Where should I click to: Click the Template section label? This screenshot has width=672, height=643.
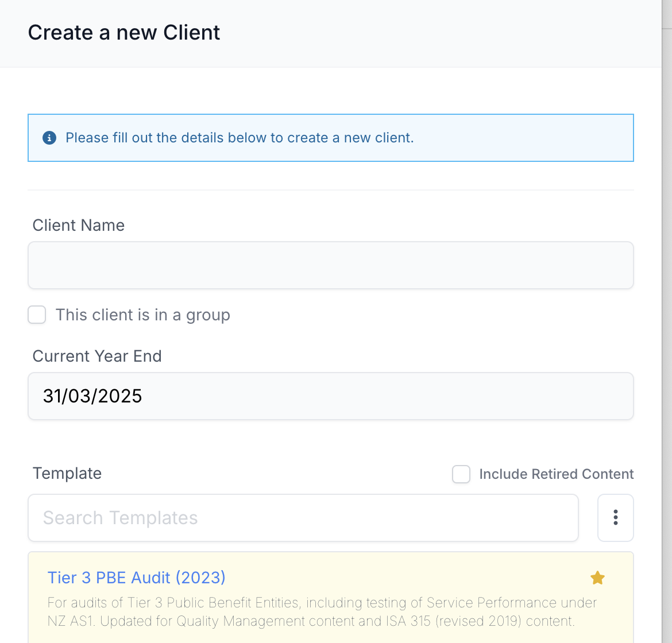[67, 474]
